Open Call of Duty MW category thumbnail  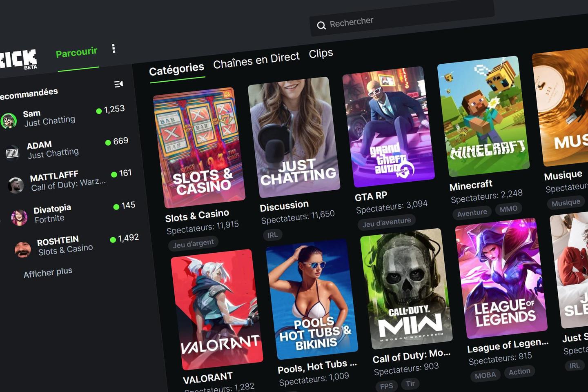[406, 289]
